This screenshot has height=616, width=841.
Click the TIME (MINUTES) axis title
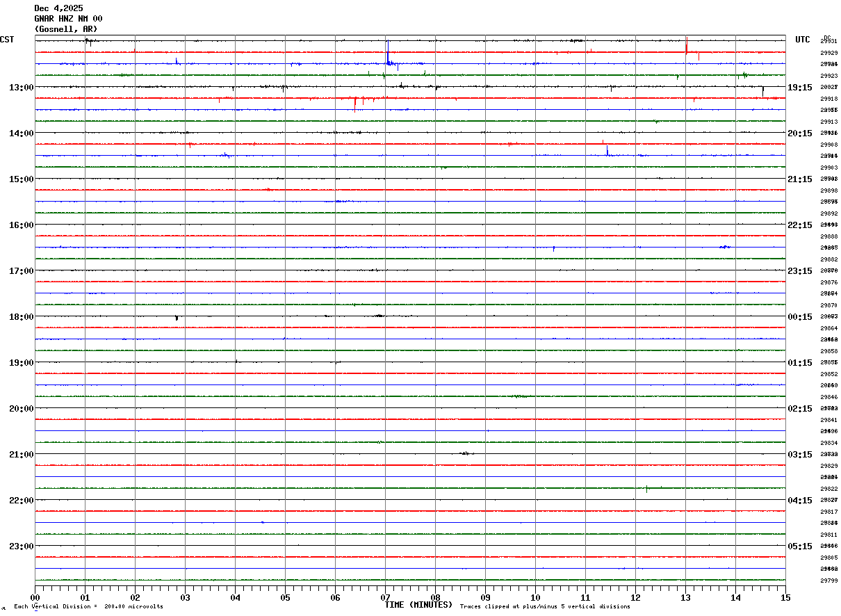(x=418, y=605)
